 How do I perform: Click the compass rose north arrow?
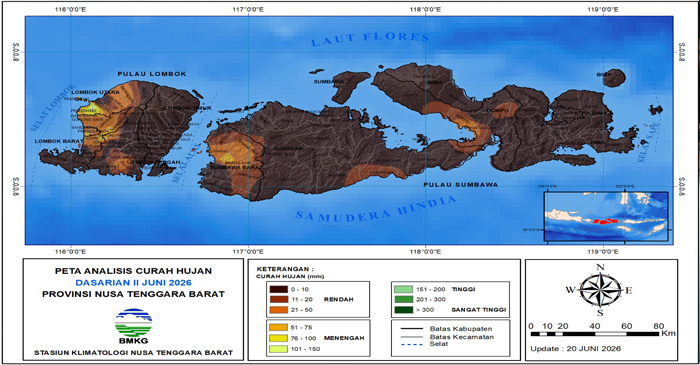coord(600,277)
